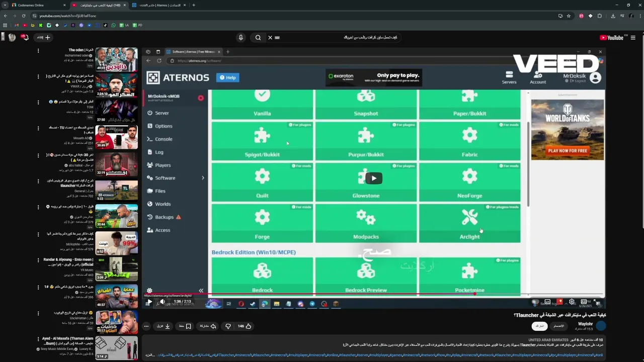This screenshot has width=644, height=362.
Task: Open the tlauncher tutorial recommended thumbnail
Action: pos(116,189)
